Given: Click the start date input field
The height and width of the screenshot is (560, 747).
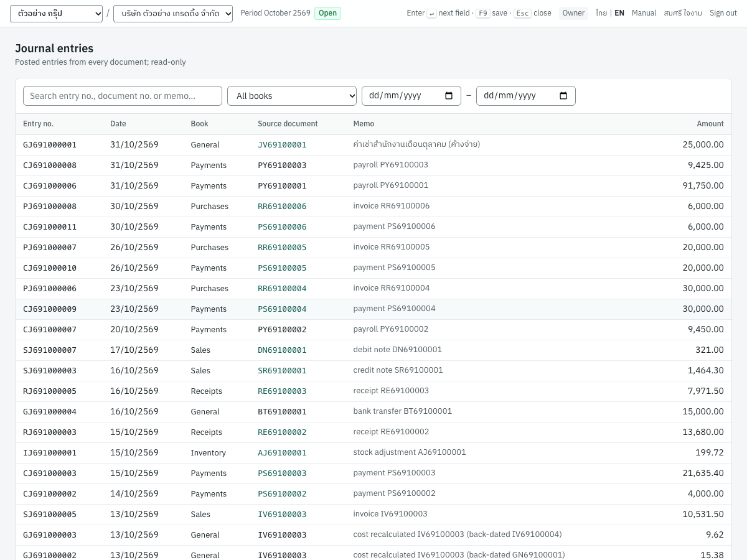Looking at the screenshot, I should tap(411, 96).
